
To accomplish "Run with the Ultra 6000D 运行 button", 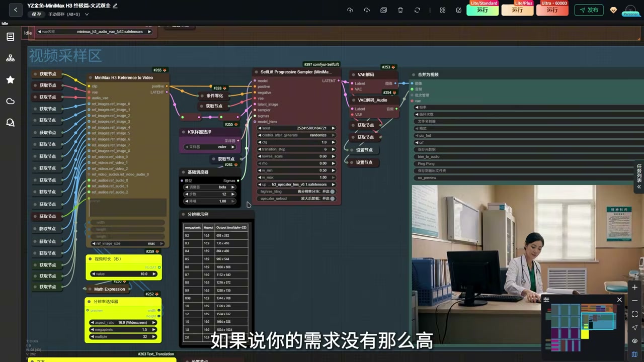I will [552, 10].
